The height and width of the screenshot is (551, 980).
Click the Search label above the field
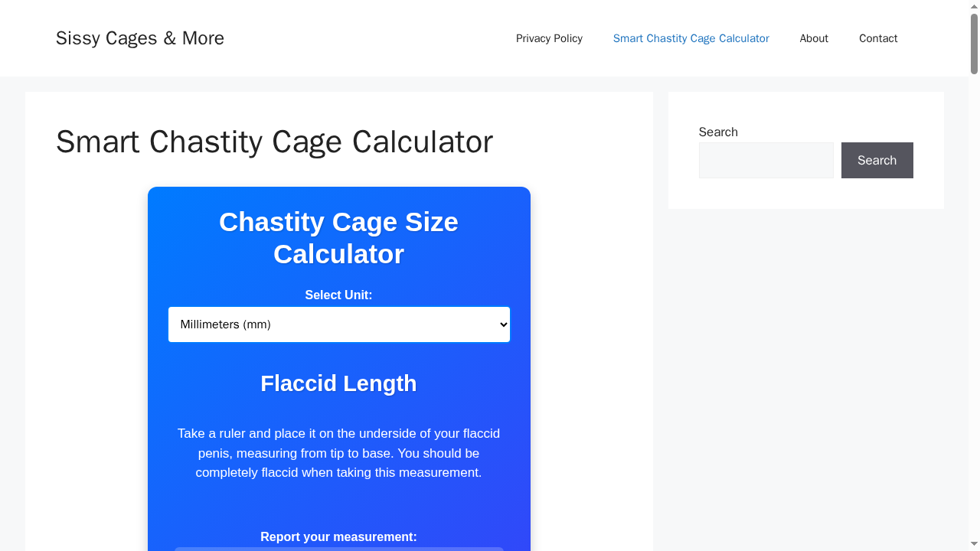pyautogui.click(x=717, y=132)
